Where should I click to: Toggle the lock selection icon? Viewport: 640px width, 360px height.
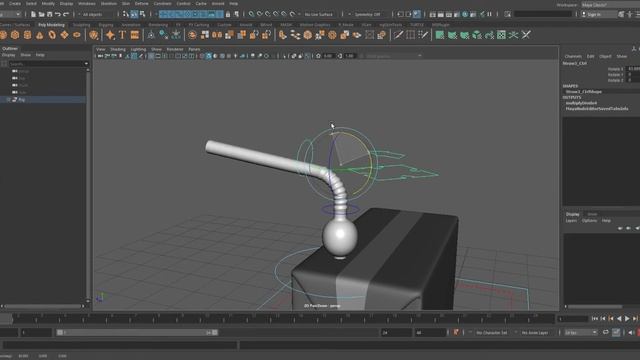click(228, 14)
